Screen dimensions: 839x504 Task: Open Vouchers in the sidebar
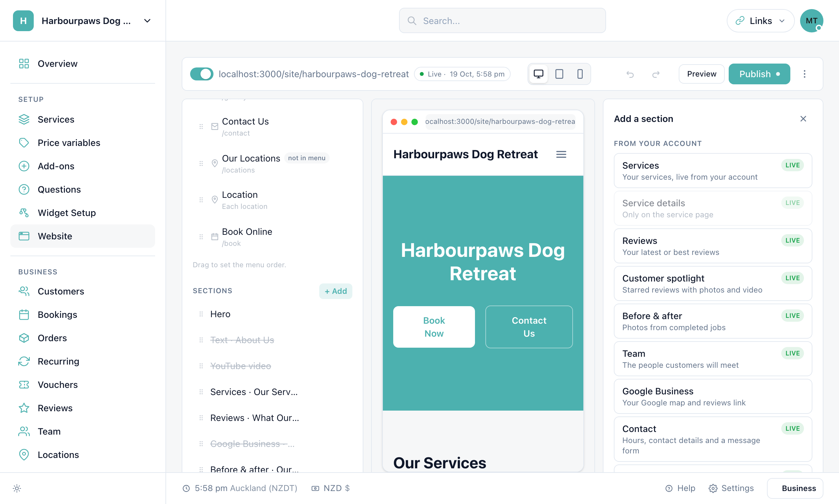tap(82, 385)
